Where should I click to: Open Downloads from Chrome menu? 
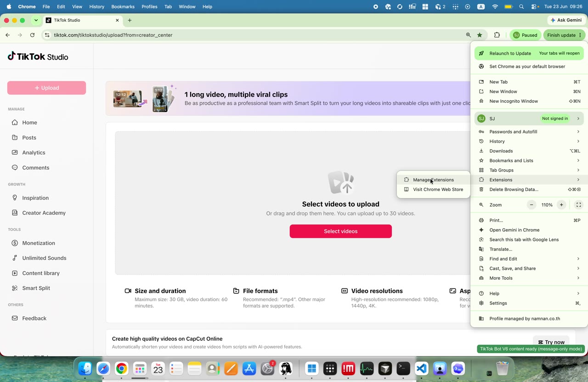(x=529, y=151)
